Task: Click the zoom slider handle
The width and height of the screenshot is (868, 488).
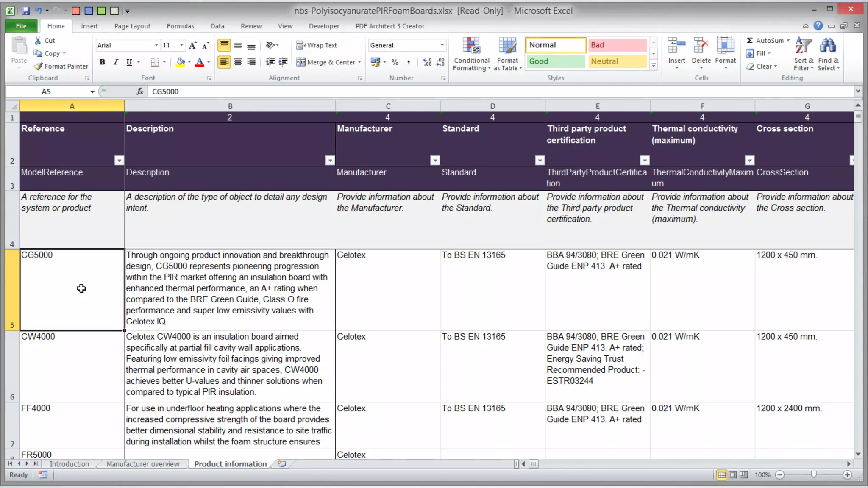Action: 813,474
